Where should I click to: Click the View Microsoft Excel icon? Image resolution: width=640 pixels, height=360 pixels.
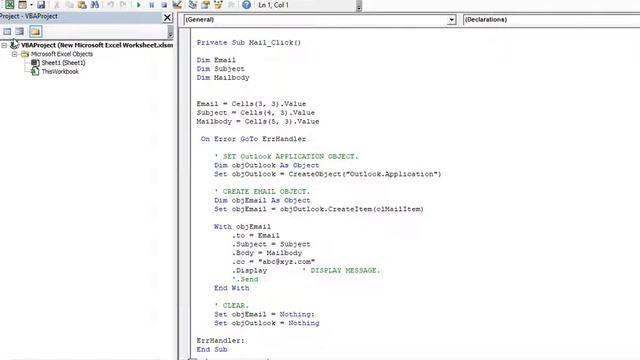[x=9, y=4]
